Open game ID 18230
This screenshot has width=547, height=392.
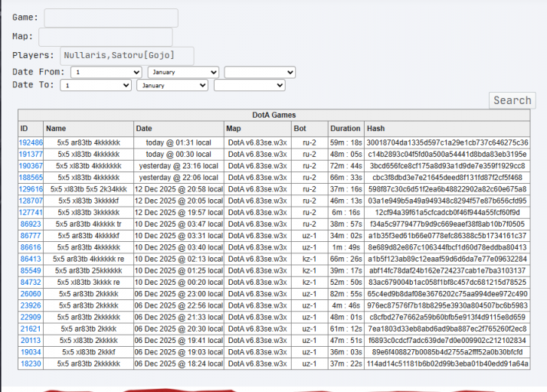[31, 364]
